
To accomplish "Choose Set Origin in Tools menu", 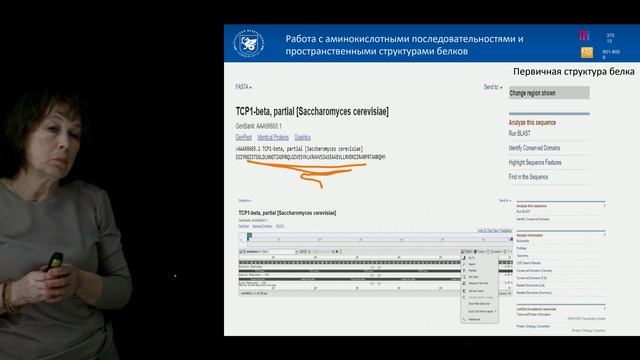I will click(473, 277).
